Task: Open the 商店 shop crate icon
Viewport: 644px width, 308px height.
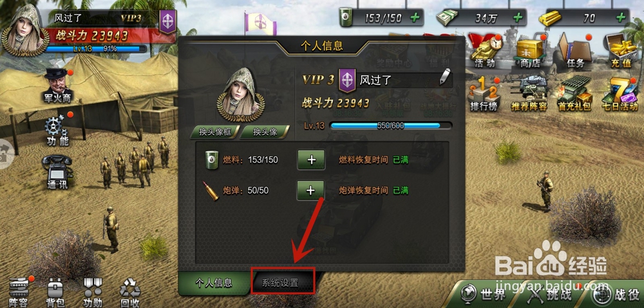Action: coord(530,52)
